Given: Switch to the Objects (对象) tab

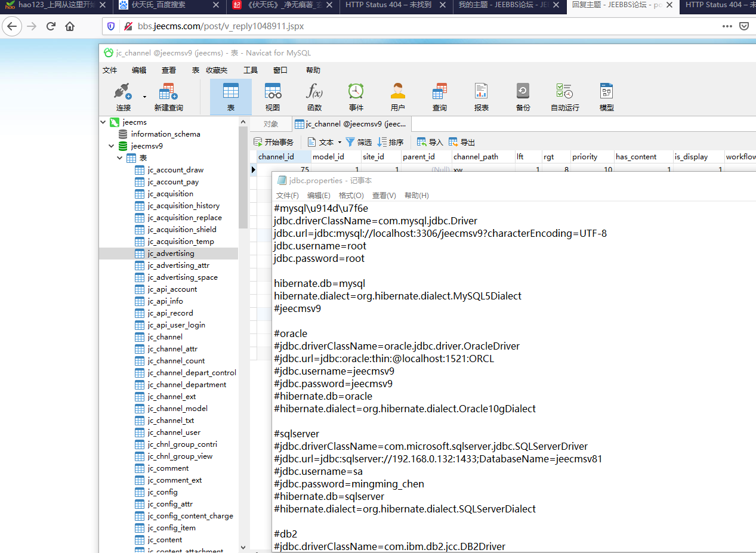Looking at the screenshot, I should click(x=271, y=124).
